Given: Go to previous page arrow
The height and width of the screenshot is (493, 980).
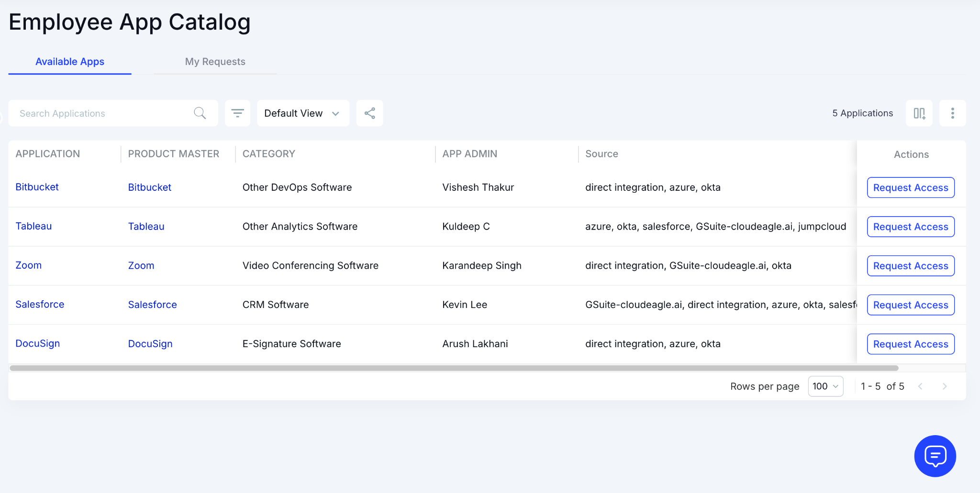Looking at the screenshot, I should pos(920,386).
